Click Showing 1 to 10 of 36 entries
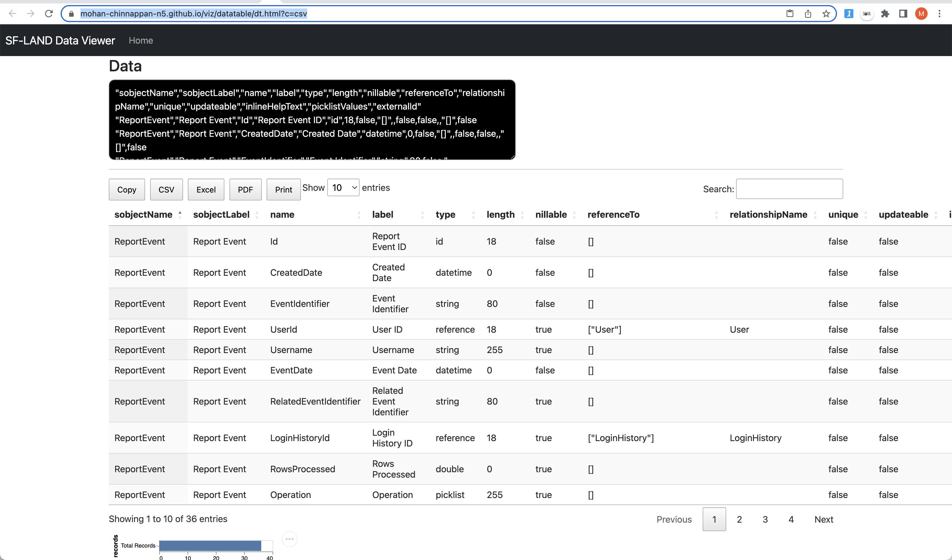Screen dimensions: 952x560 168,519
